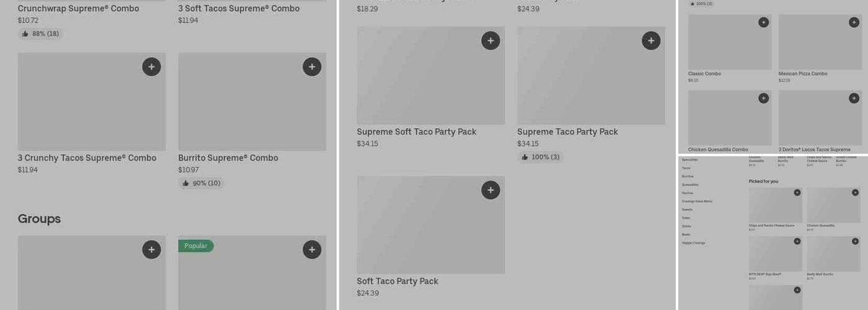Screen dimensions: 868x310
Task: Open the Tacos menu category
Action: pyautogui.click(x=686, y=168)
